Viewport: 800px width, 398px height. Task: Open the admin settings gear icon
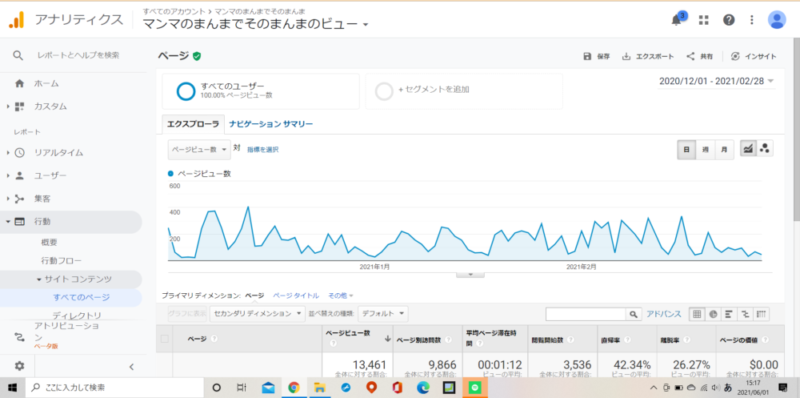[19, 366]
